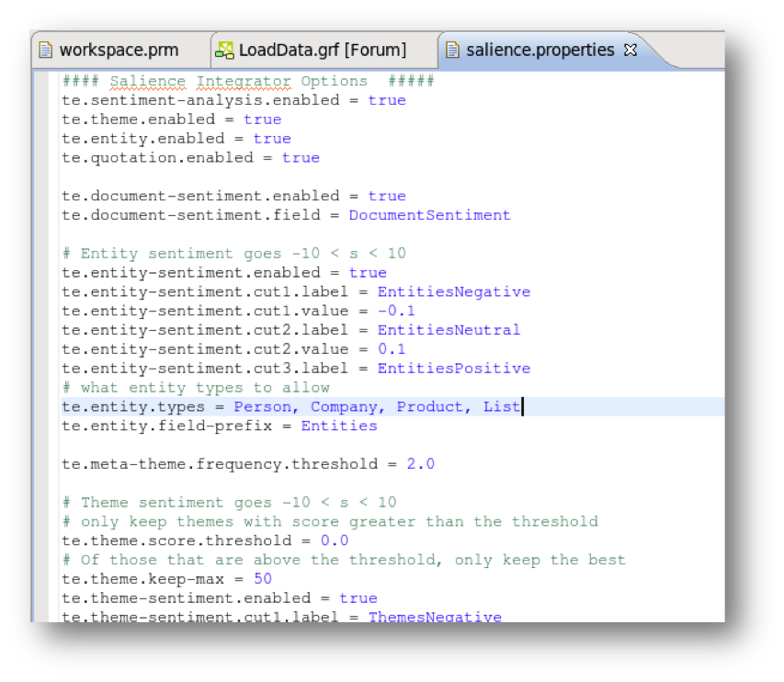The image size is (784, 682).
Task: Place cursor after 'List' in entity types
Action: 521,407
